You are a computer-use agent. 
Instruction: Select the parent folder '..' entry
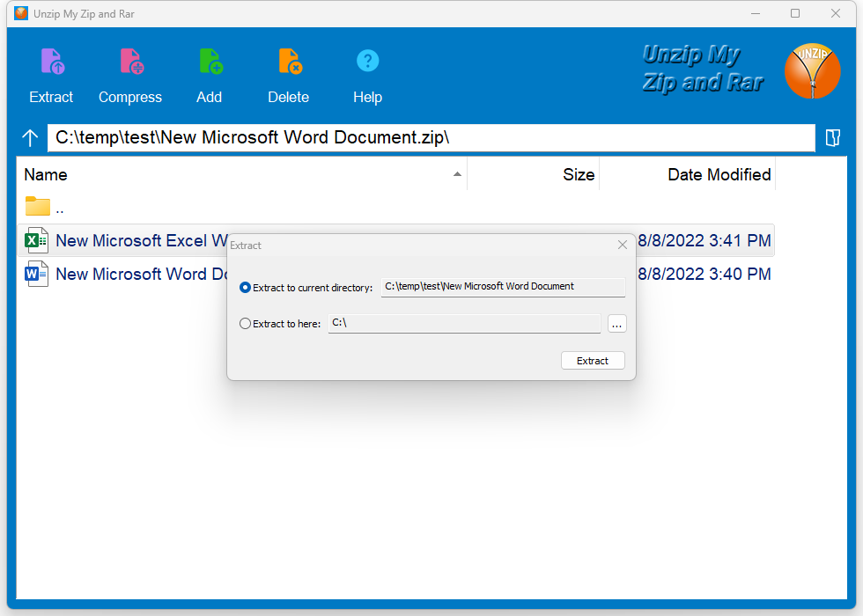click(45, 208)
